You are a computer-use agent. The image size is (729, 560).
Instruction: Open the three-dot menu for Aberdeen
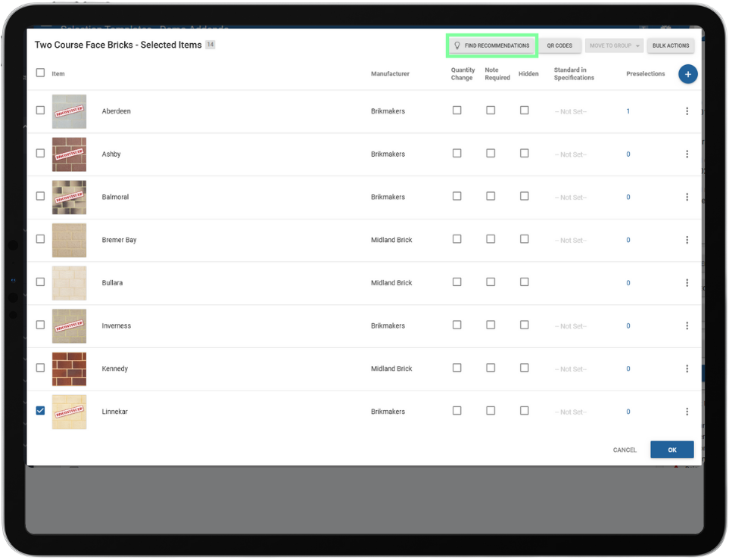click(x=687, y=111)
